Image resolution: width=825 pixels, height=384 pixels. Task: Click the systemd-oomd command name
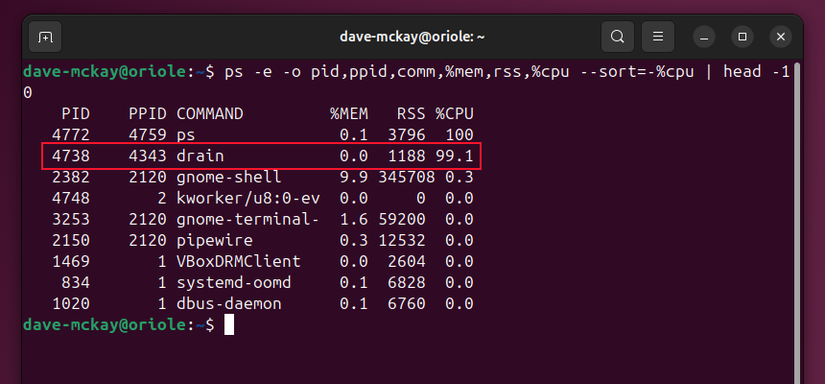(x=234, y=283)
